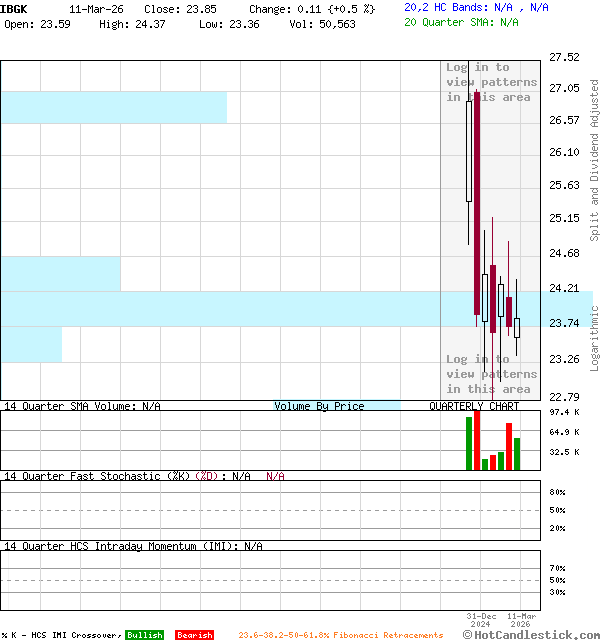Click the IBGK ticker symbol

click(14, 8)
